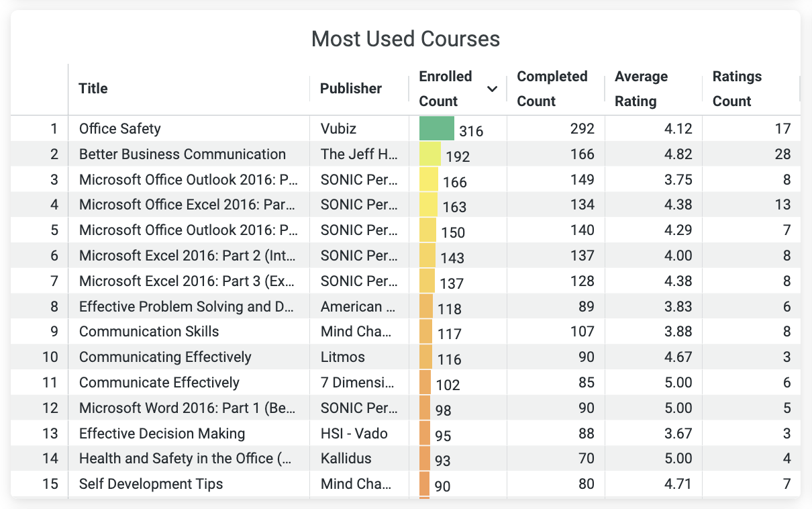Click the average rating value 3.75
812x509 pixels.
[678, 179]
